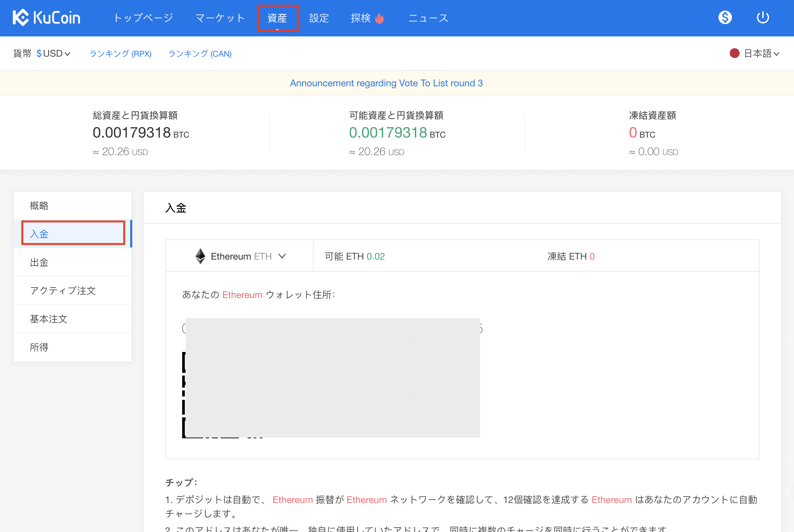Click the flame icon beside 探検

point(379,18)
